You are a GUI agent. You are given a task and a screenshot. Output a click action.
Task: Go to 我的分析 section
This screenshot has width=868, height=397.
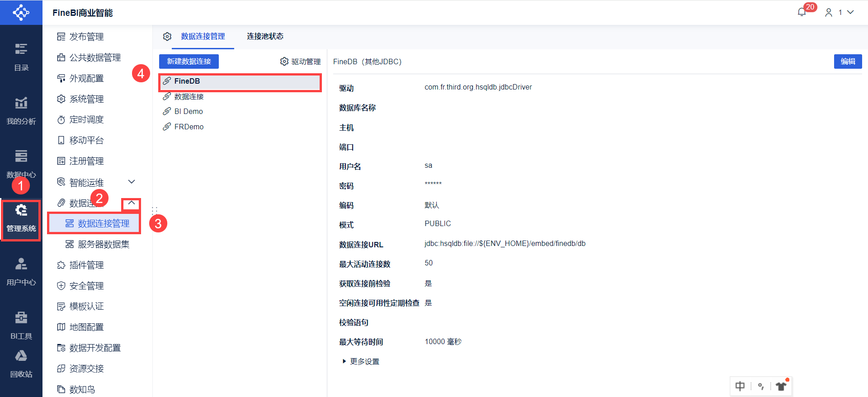coord(21,111)
